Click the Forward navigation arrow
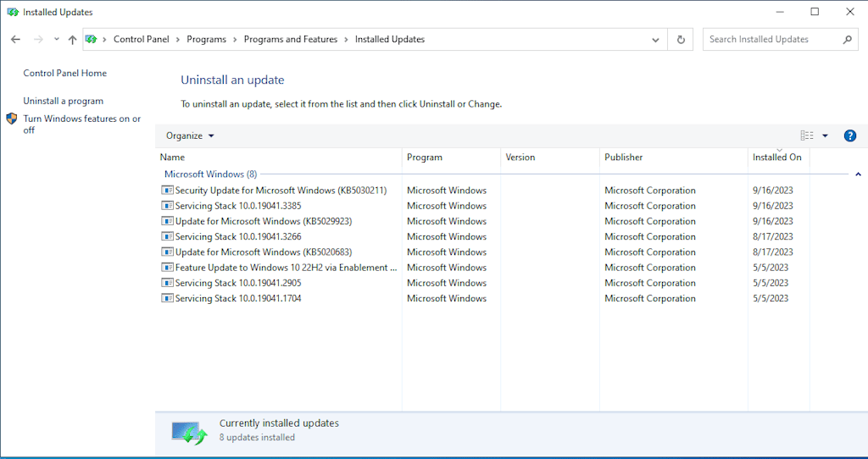 pyautogui.click(x=38, y=39)
